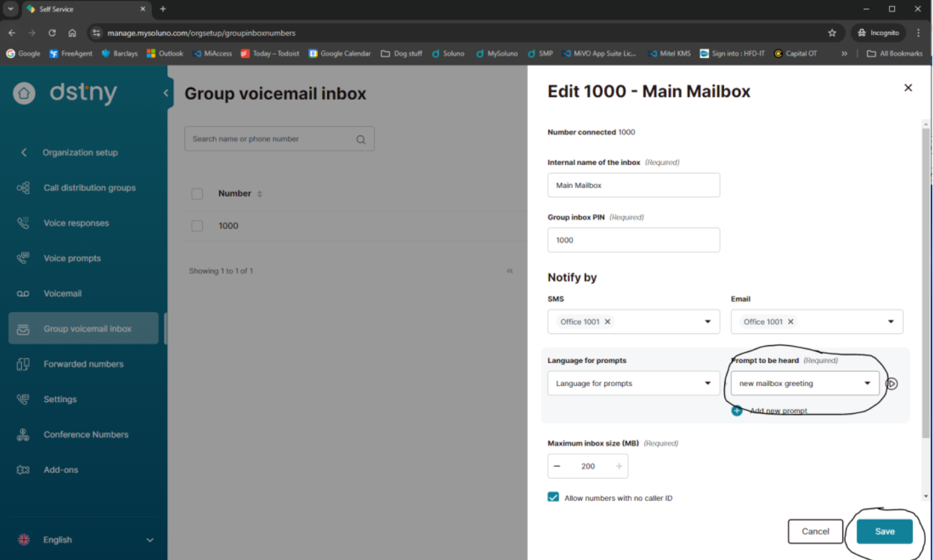Click the search magnifier icon
933x560 pixels.
point(361,139)
